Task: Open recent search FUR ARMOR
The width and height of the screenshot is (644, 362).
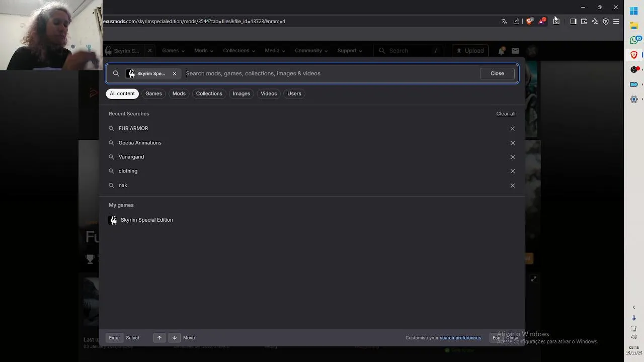Action: 312,128
